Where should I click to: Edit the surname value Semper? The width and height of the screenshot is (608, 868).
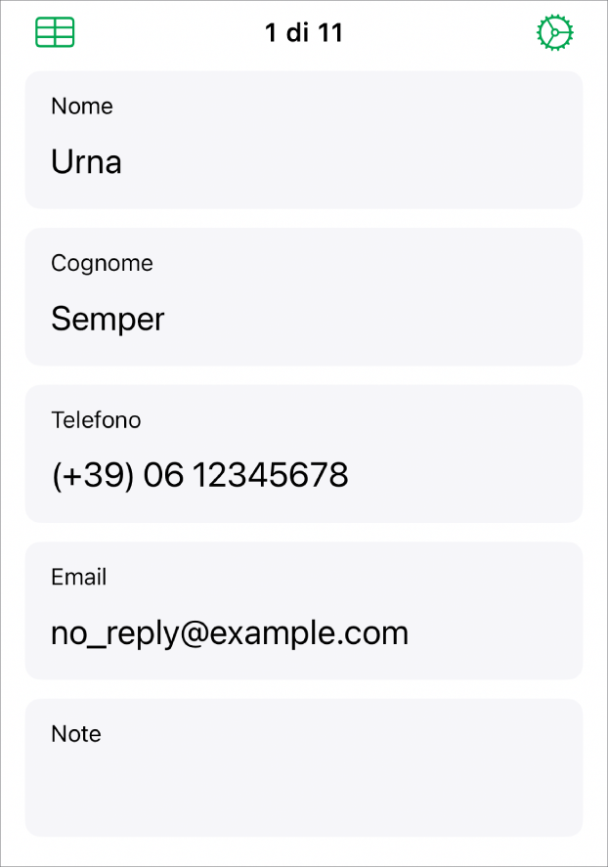click(x=108, y=319)
